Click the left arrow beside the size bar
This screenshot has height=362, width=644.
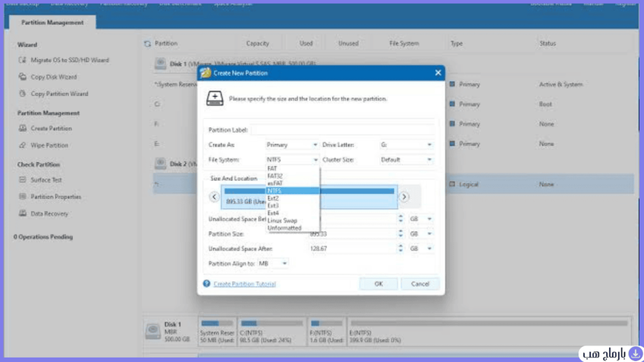[x=214, y=197]
